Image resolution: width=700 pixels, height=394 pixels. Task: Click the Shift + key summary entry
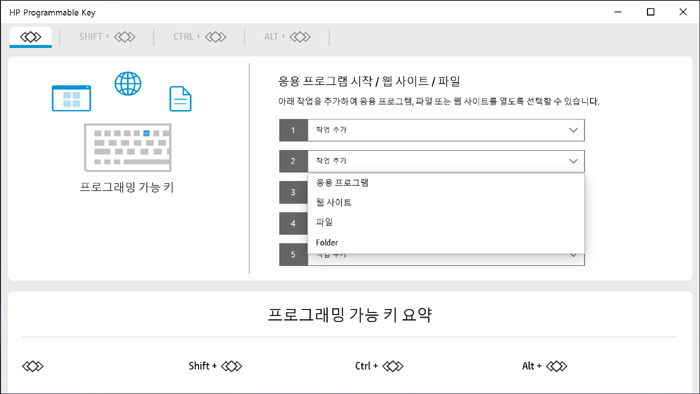point(215,366)
